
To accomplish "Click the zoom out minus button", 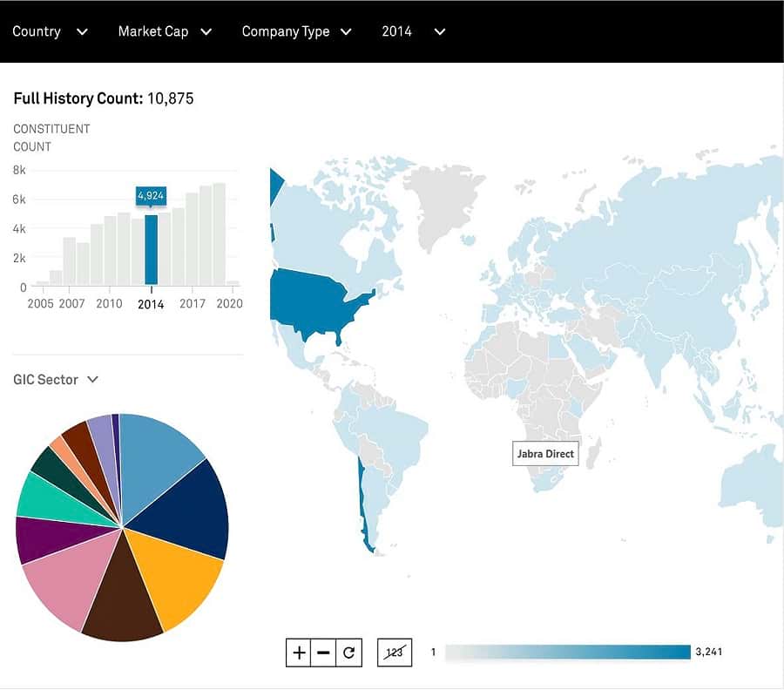I will point(323,652).
